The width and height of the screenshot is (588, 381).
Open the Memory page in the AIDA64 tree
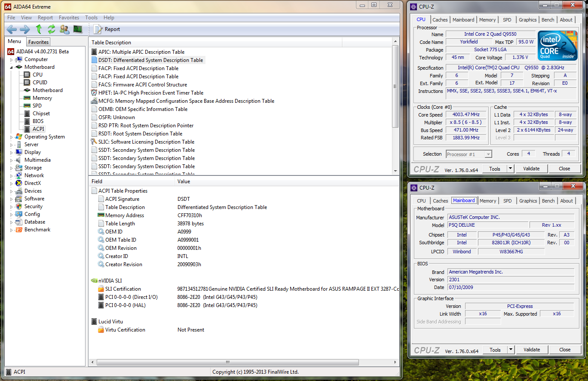(42, 98)
